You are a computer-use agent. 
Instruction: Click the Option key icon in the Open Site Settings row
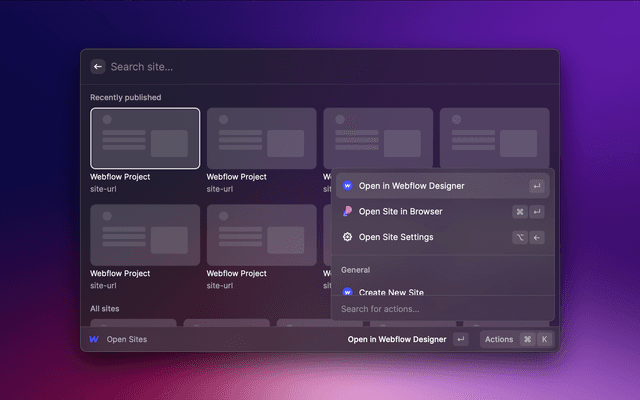[x=520, y=237]
